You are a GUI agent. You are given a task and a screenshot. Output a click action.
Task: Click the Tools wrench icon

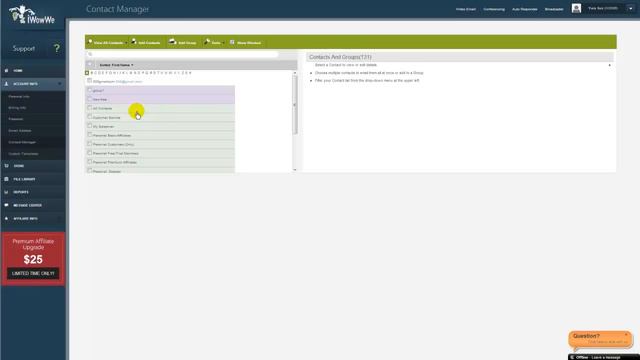coord(207,42)
